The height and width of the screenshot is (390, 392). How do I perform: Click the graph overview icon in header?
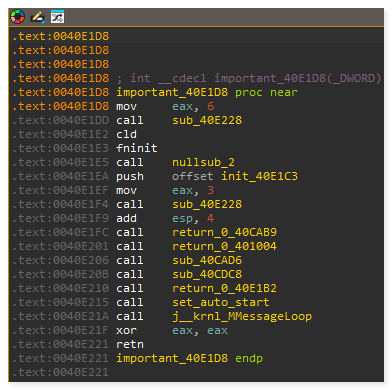[x=57, y=17]
